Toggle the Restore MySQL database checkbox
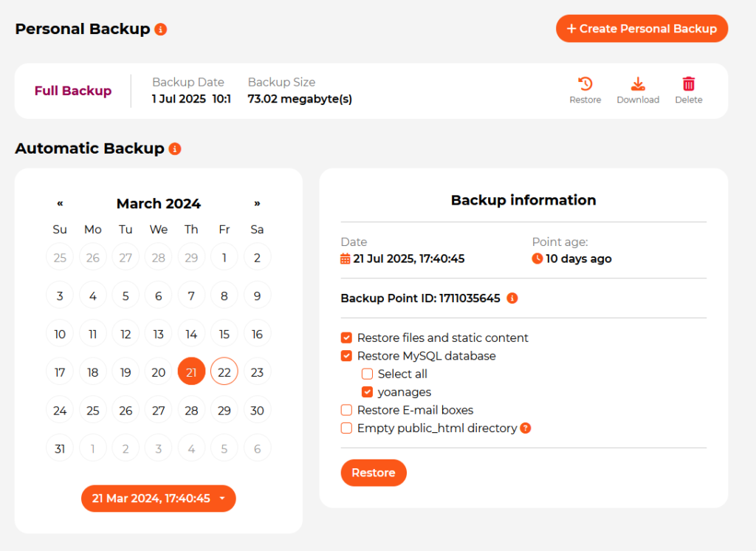This screenshot has height=551, width=756. (x=346, y=355)
